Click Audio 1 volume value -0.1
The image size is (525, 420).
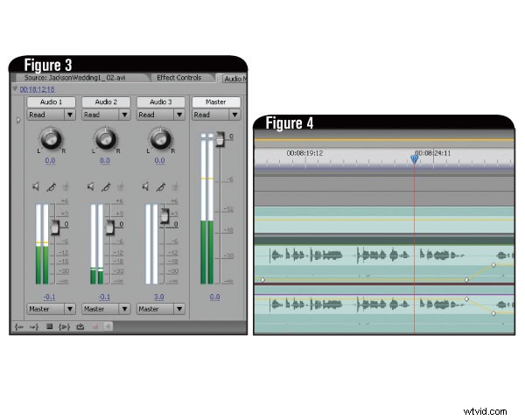[50, 297]
